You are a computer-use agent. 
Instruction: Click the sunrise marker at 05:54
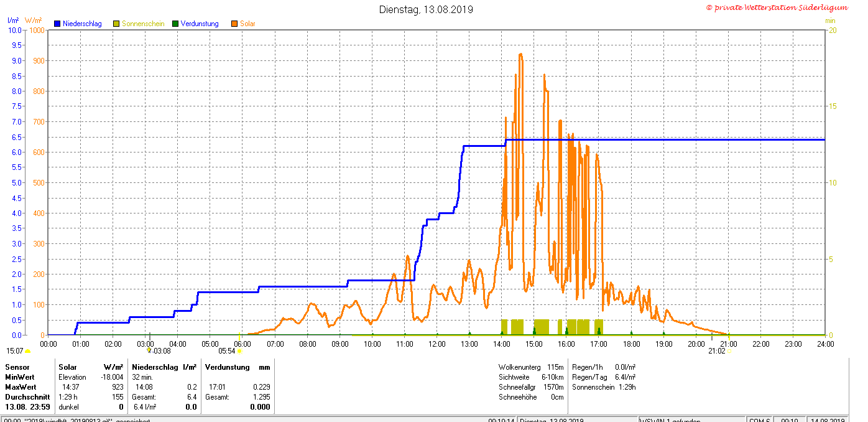tap(239, 351)
